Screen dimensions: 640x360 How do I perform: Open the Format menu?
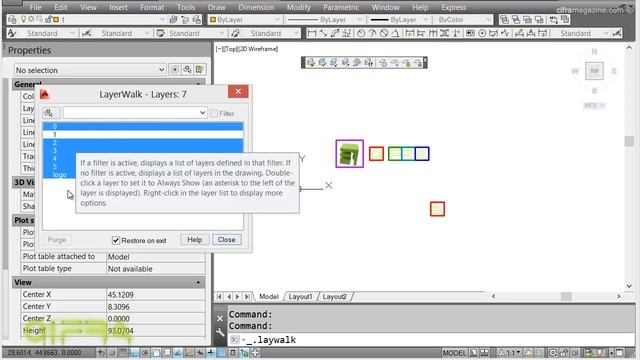152,7
